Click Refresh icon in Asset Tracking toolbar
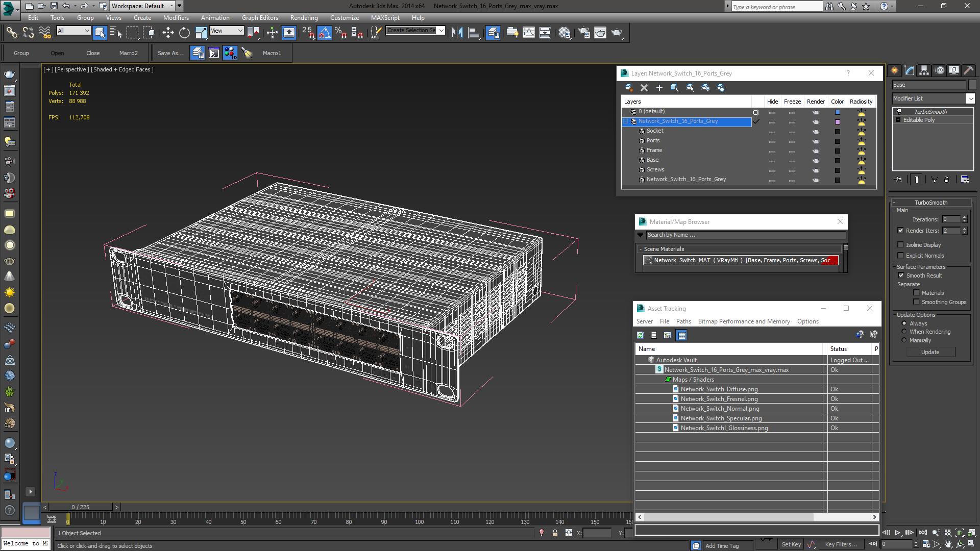Image resolution: width=980 pixels, height=551 pixels. click(640, 335)
